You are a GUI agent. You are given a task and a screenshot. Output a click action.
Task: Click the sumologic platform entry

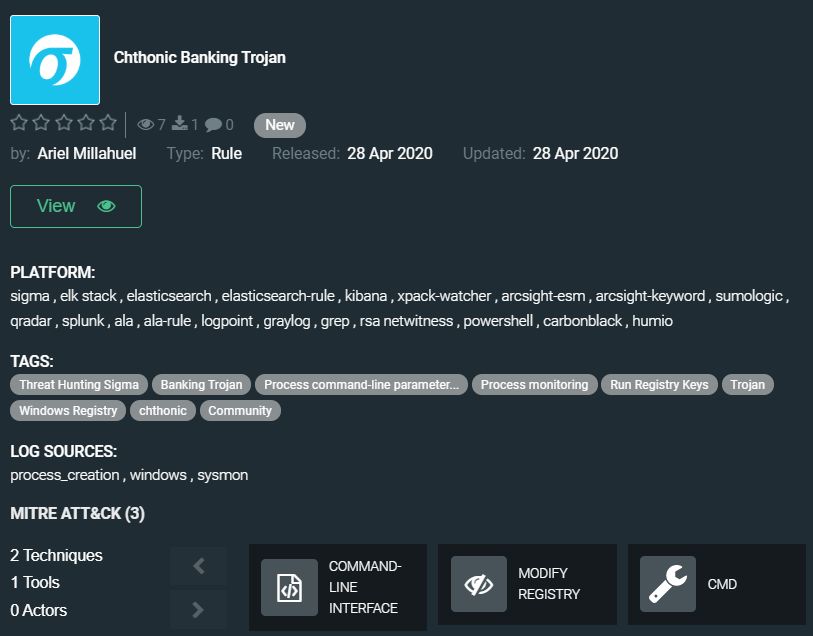tap(749, 296)
